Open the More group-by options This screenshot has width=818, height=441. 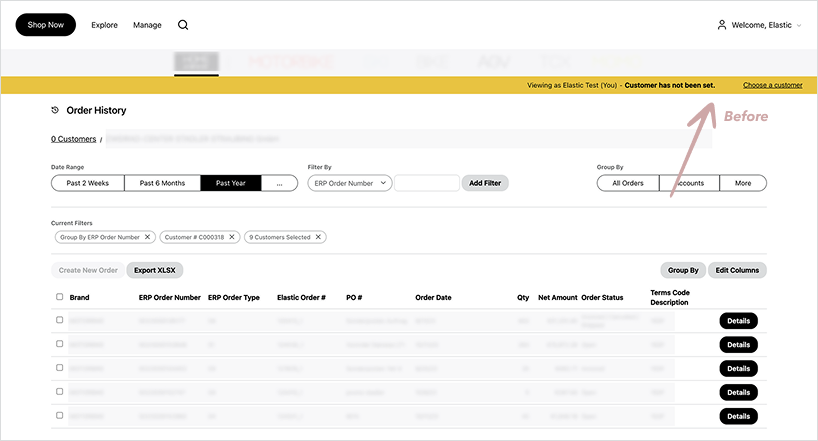[743, 183]
